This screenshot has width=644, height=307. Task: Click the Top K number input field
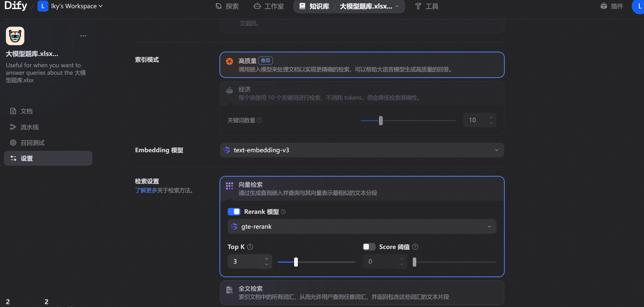point(244,262)
